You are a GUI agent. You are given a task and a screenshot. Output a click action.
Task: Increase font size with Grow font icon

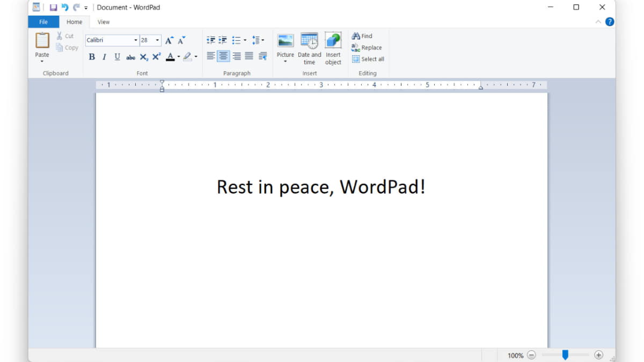coord(169,40)
